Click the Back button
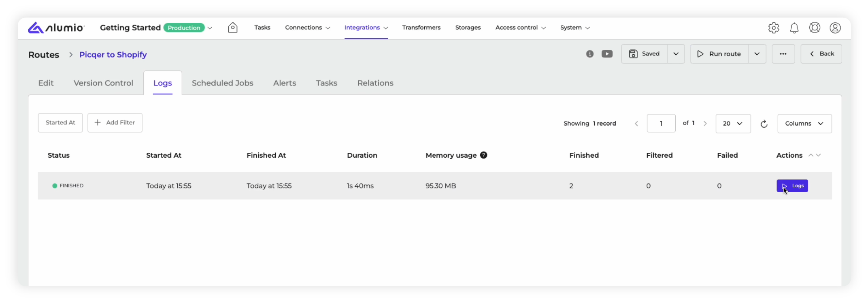 pyautogui.click(x=821, y=54)
